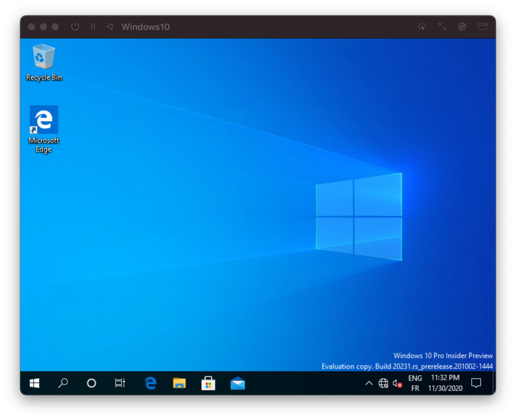Image resolution: width=516 pixels, height=420 pixels.
Task: Open File Explorer from taskbar
Action: [179, 383]
